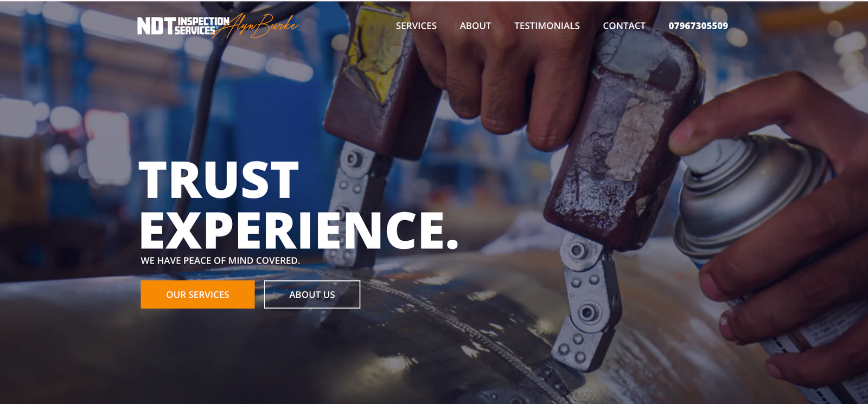Go to the About navigation link
This screenshot has width=868, height=404.
475,25
